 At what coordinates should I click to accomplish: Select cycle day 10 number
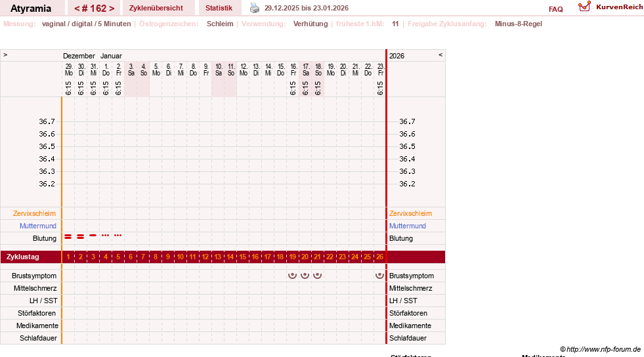(181, 257)
